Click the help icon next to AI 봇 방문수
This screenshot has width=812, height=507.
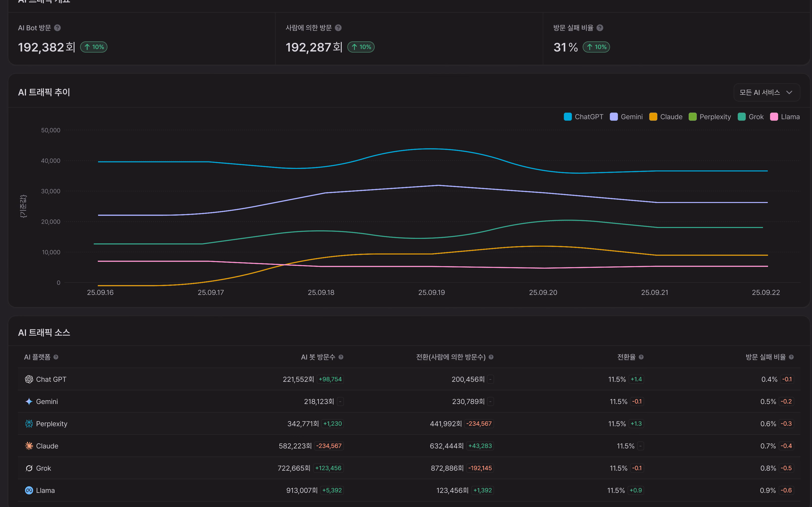pos(341,357)
